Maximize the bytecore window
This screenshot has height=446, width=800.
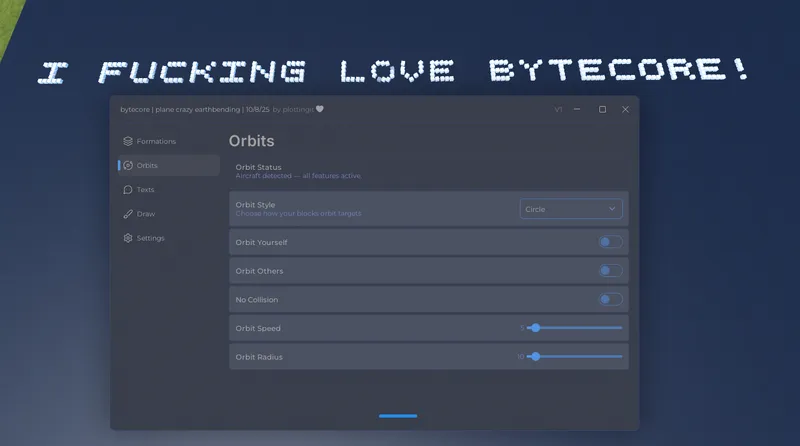602,109
